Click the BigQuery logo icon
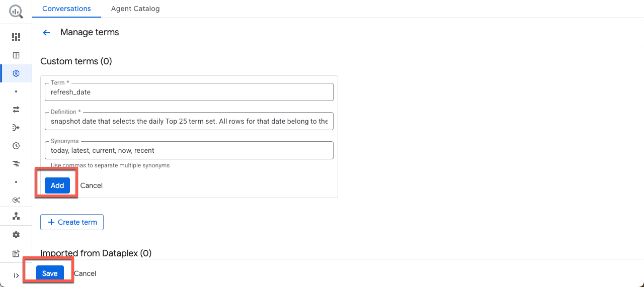This screenshot has width=644, height=287. coord(16,12)
